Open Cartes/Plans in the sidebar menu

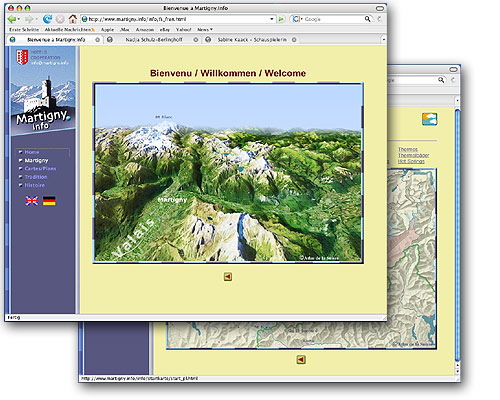click(x=40, y=169)
